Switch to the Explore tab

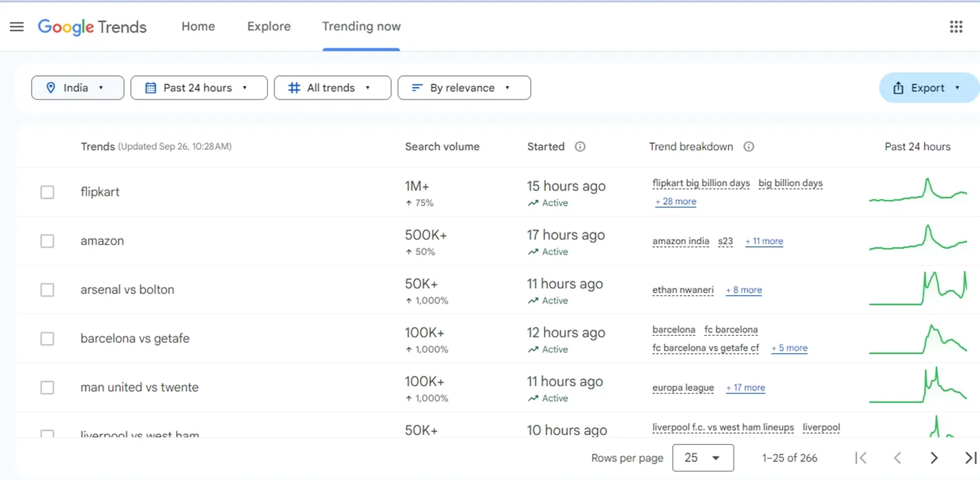(268, 27)
